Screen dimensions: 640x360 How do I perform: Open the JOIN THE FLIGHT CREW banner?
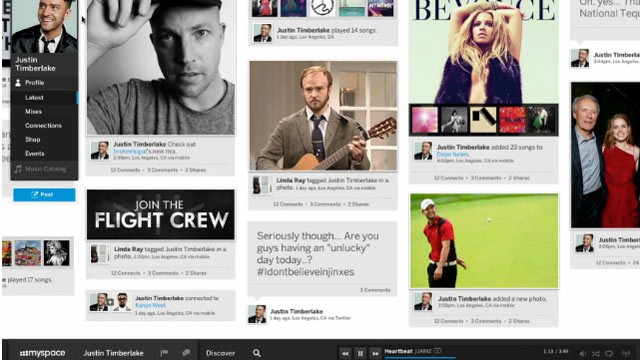160,215
